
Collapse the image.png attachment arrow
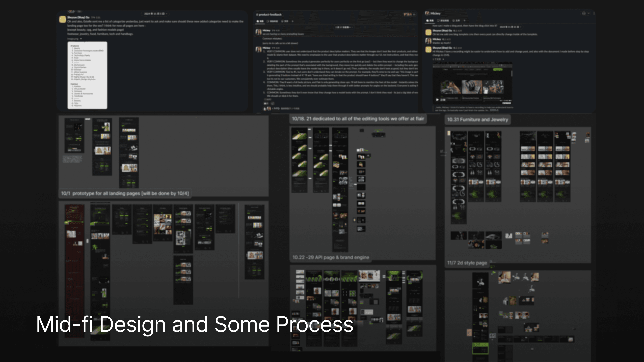[x=81, y=39]
